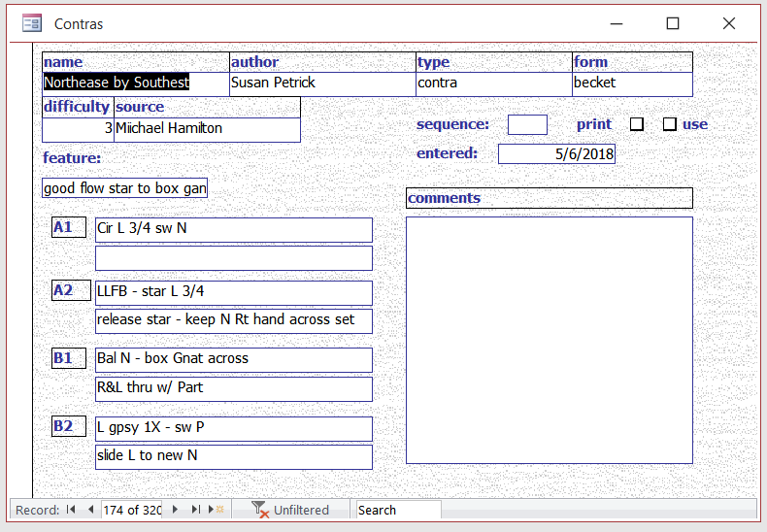The height and width of the screenshot is (532, 767).
Task: Select the form field showing becket
Action: [x=632, y=83]
